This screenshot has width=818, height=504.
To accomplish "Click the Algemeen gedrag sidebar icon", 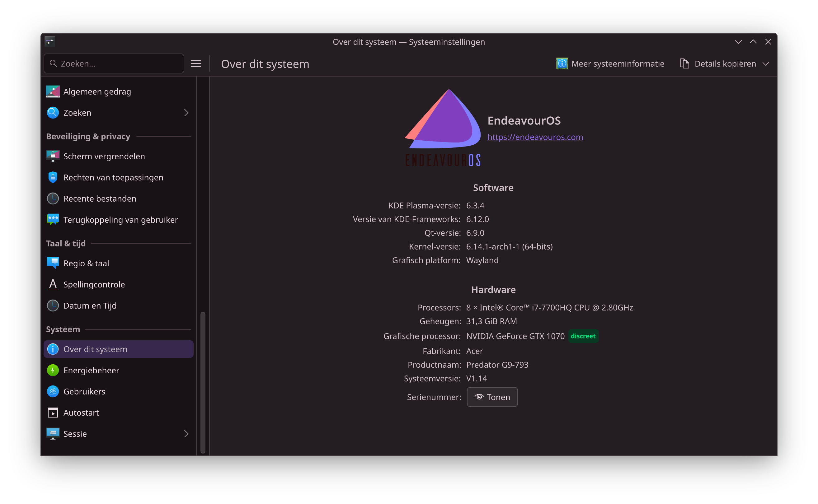I will [53, 92].
